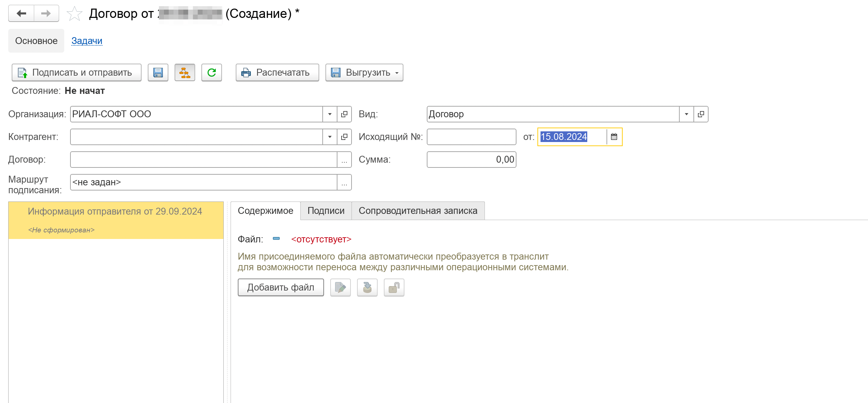The height and width of the screenshot is (403, 868).
Task: Select the Содержимое tab
Action: (x=266, y=211)
